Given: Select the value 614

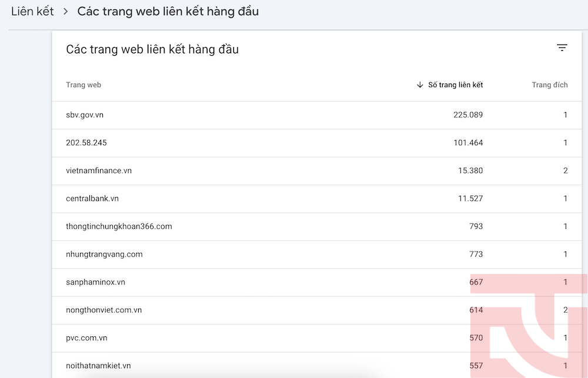Looking at the screenshot, I should pyautogui.click(x=476, y=310).
